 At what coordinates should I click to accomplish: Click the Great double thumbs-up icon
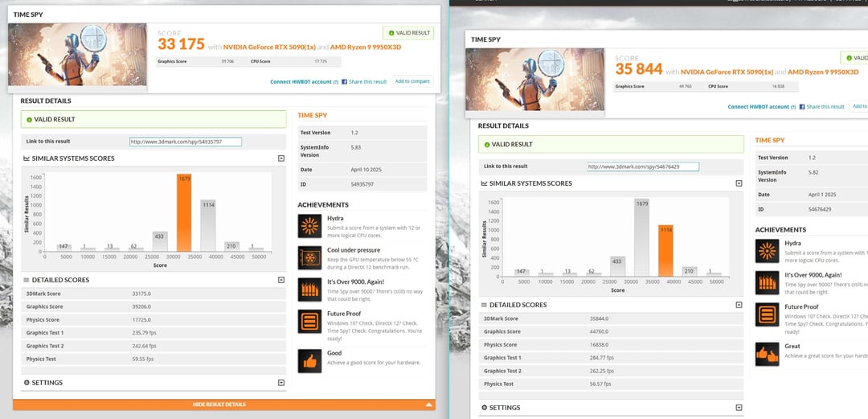point(768,354)
